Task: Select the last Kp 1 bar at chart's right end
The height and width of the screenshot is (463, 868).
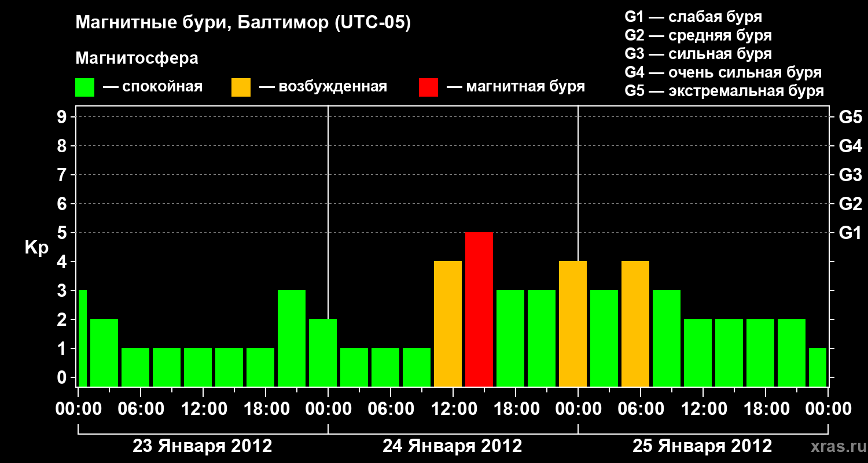Action: point(818,367)
